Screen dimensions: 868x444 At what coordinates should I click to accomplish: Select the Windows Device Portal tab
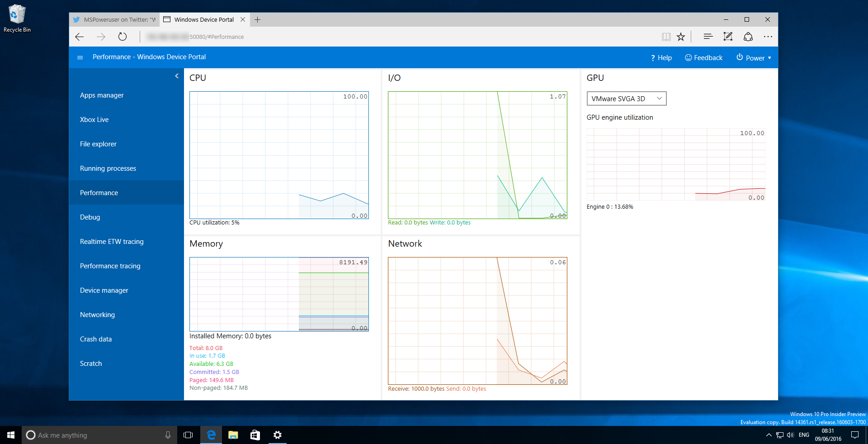pos(204,19)
